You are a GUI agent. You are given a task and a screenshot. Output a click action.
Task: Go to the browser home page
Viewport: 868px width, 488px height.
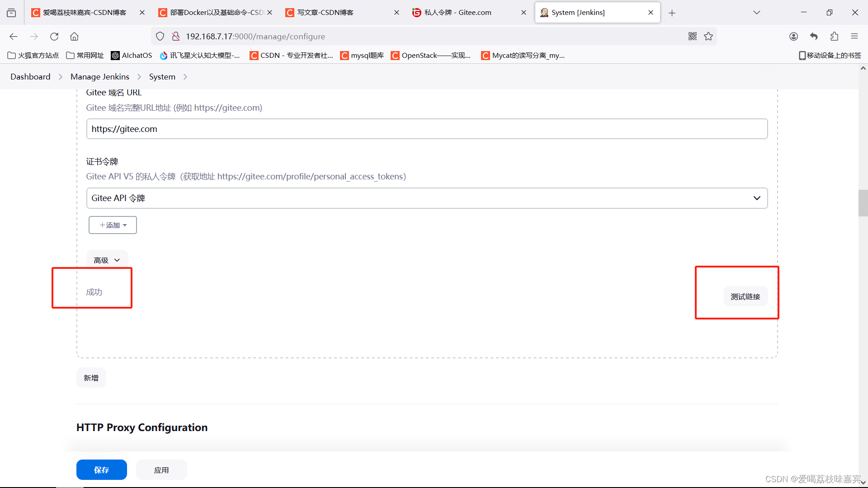(x=75, y=37)
